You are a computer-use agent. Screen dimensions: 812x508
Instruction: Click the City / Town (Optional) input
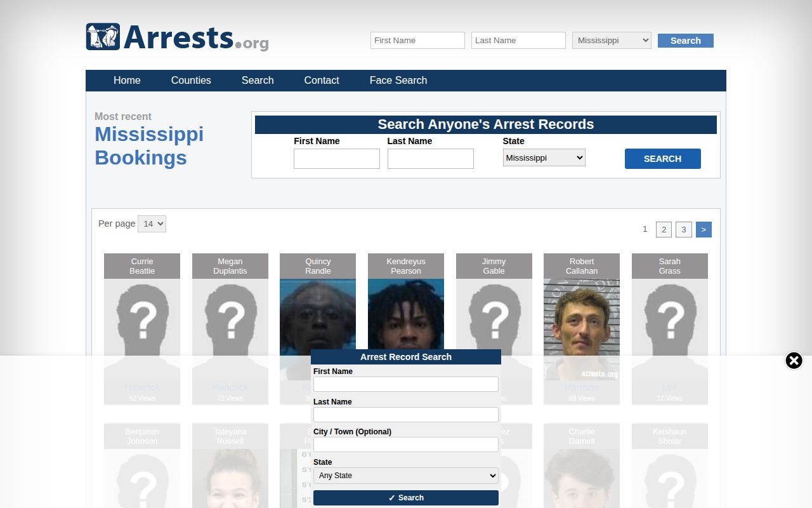coord(406,444)
